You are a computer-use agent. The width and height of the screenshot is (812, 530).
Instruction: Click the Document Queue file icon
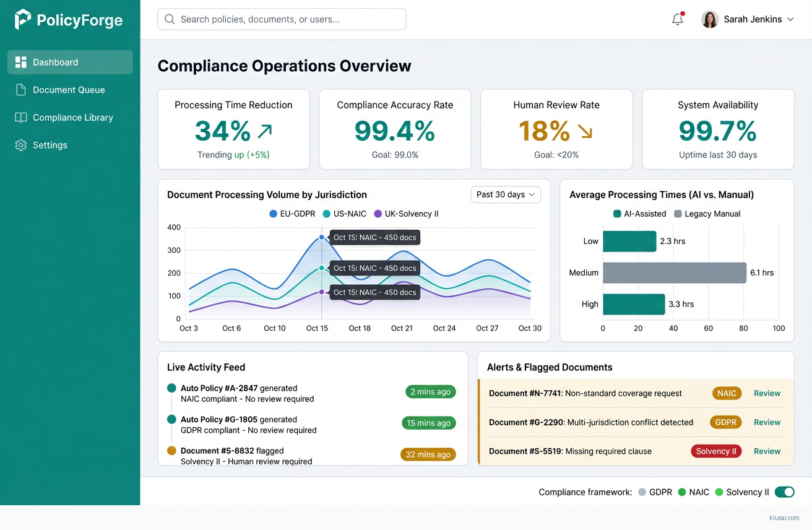(x=21, y=90)
